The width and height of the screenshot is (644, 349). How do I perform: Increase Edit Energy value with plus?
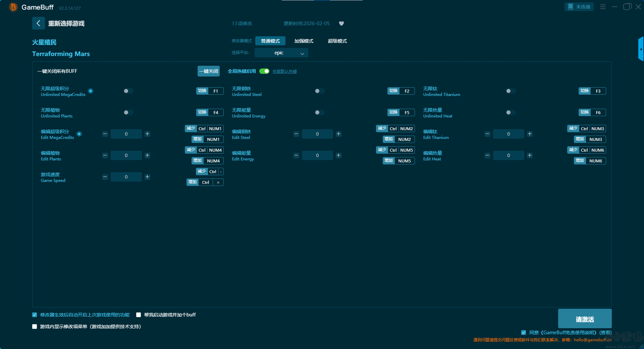(338, 155)
